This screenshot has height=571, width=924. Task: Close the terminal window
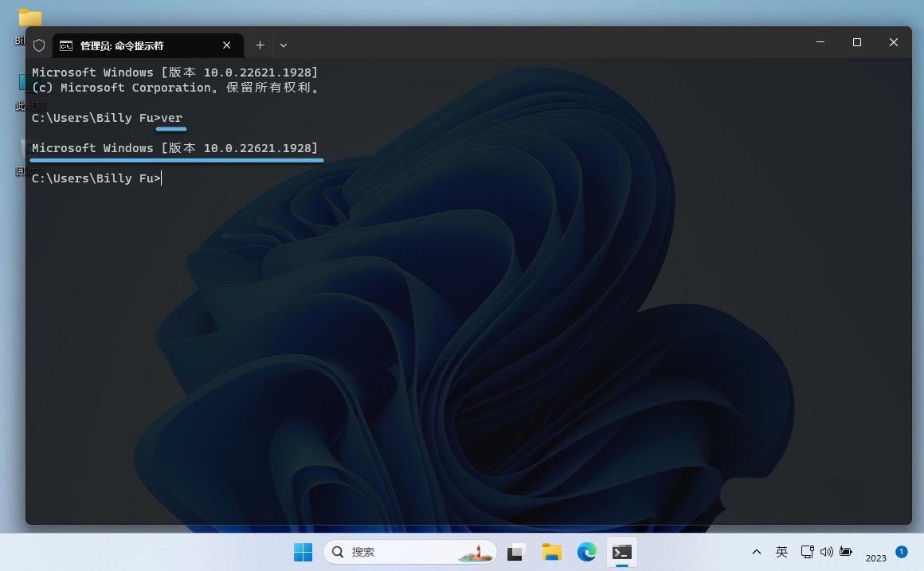tap(894, 42)
